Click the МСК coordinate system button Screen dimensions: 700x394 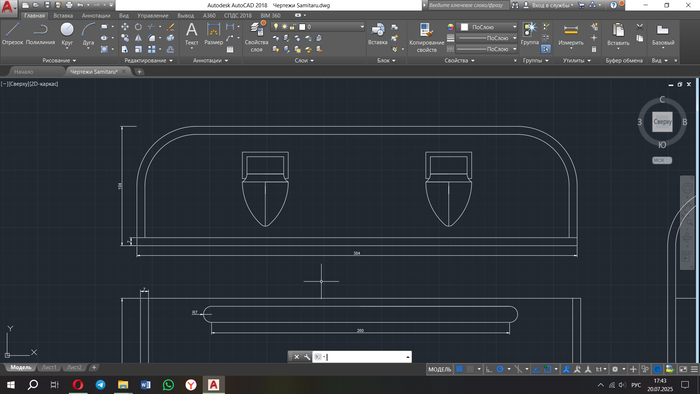pos(662,160)
